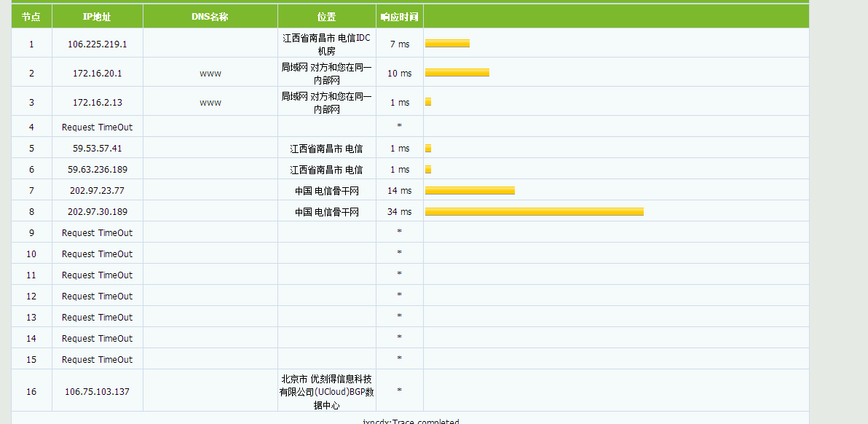The image size is (868, 424).
Task: Click node number 1
Action: click(x=31, y=44)
